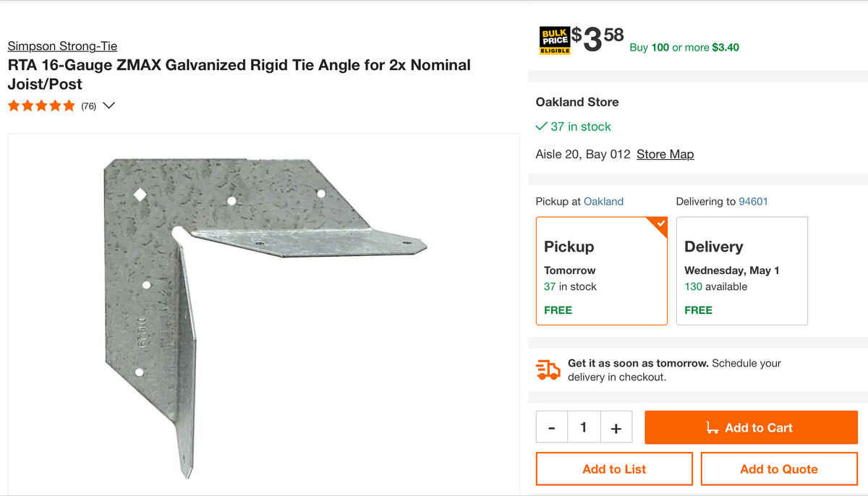
Task: Open the (76) customer reviews
Action: [x=88, y=106]
